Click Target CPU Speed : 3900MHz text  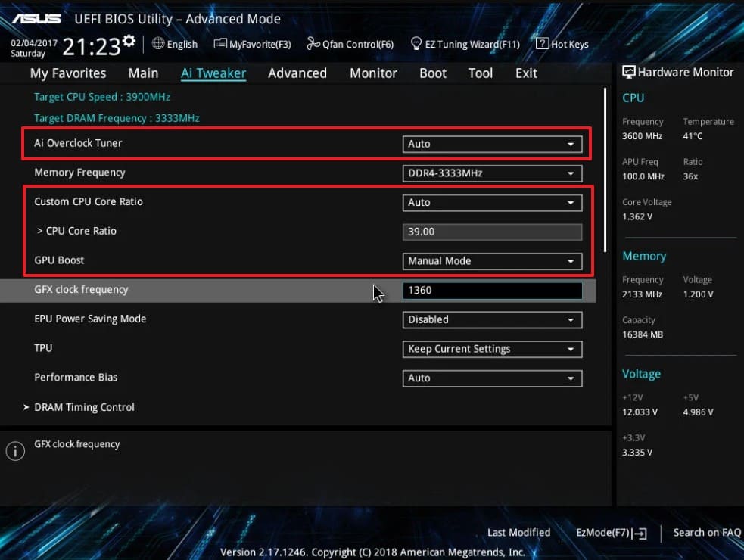(x=102, y=97)
